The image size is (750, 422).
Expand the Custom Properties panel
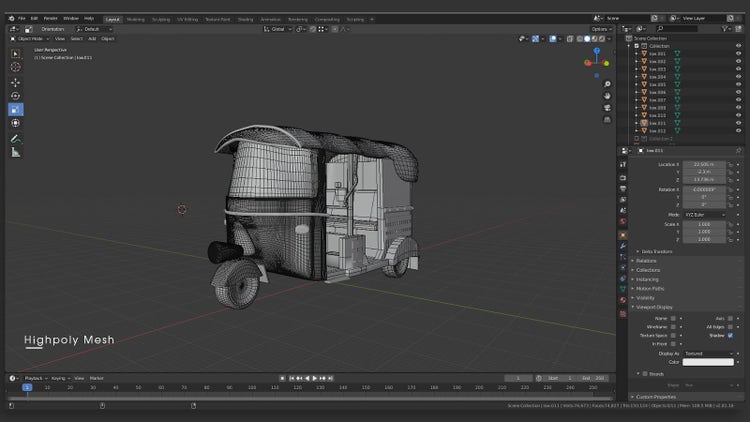click(x=655, y=397)
